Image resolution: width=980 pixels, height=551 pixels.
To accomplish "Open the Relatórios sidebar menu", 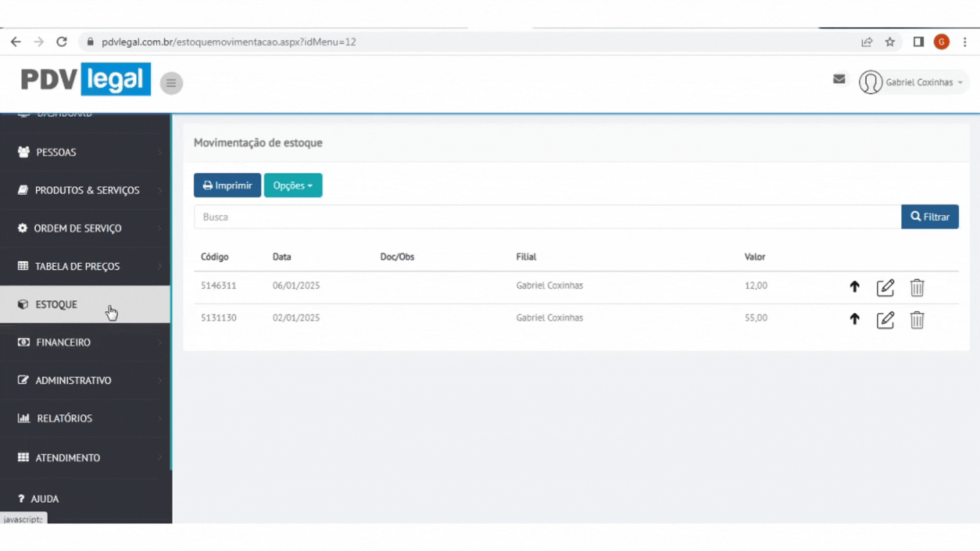I will tap(64, 419).
